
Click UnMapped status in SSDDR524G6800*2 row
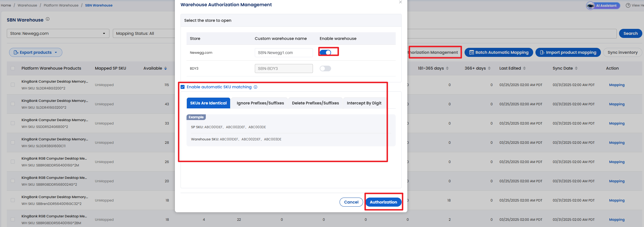coord(104,123)
